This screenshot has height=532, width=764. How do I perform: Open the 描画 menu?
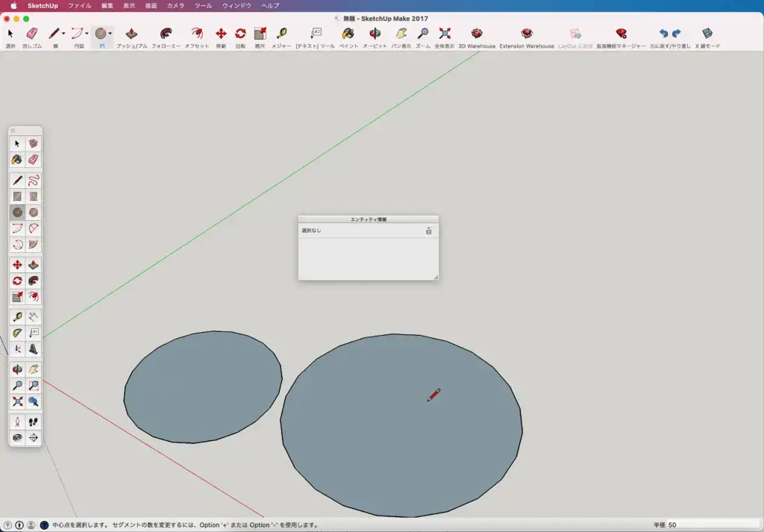151,5
